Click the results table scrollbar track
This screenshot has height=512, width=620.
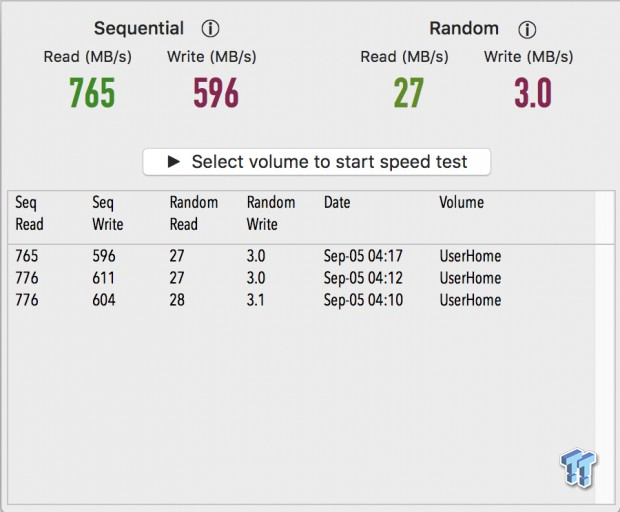[x=605, y=348]
